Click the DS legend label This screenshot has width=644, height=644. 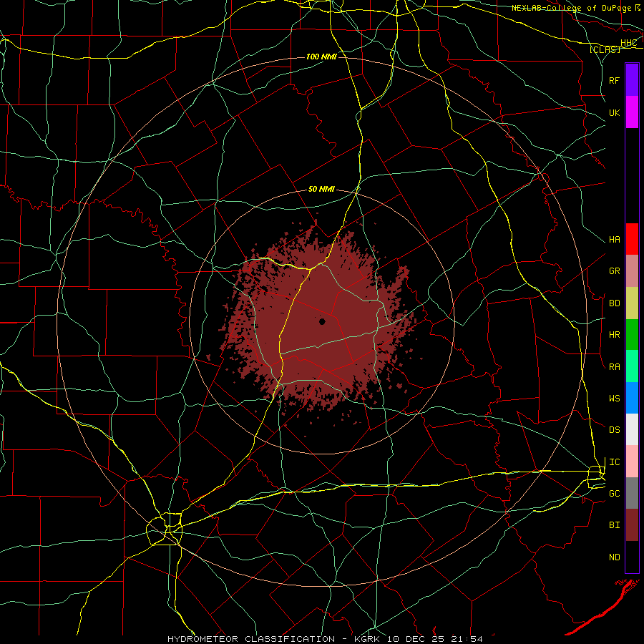(614, 430)
